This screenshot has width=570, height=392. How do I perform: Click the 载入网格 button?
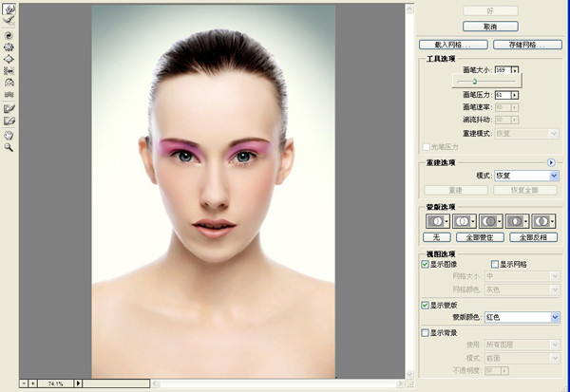453,45
